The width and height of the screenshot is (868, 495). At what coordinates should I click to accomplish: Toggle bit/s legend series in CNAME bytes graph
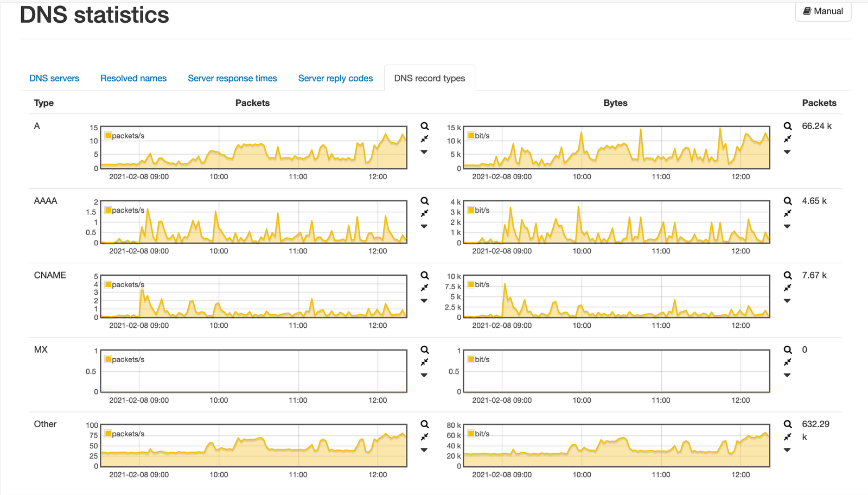coord(478,284)
